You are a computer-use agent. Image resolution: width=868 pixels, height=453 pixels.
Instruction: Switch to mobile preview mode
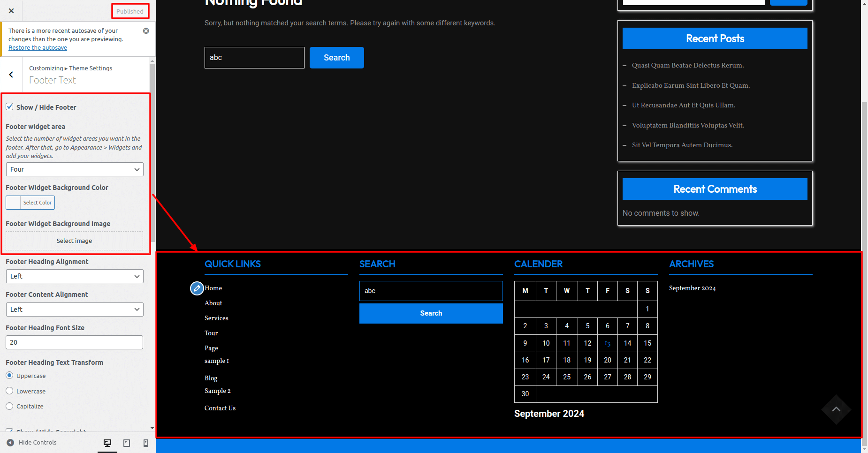(146, 443)
